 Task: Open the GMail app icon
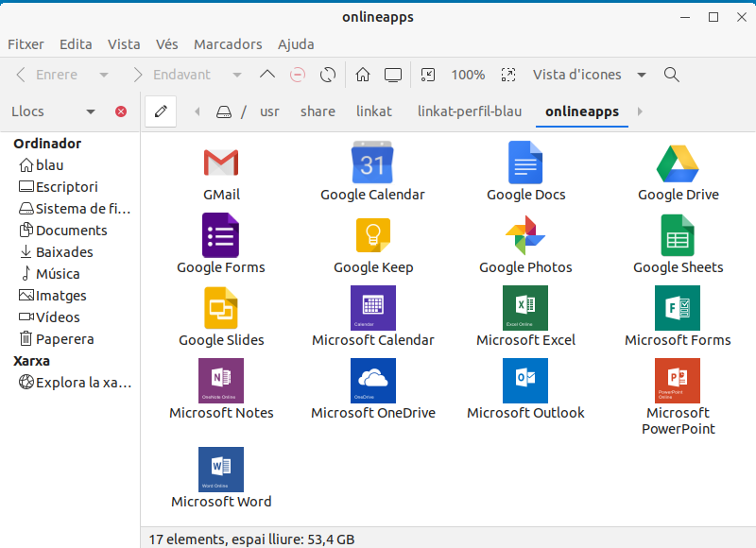(221, 163)
